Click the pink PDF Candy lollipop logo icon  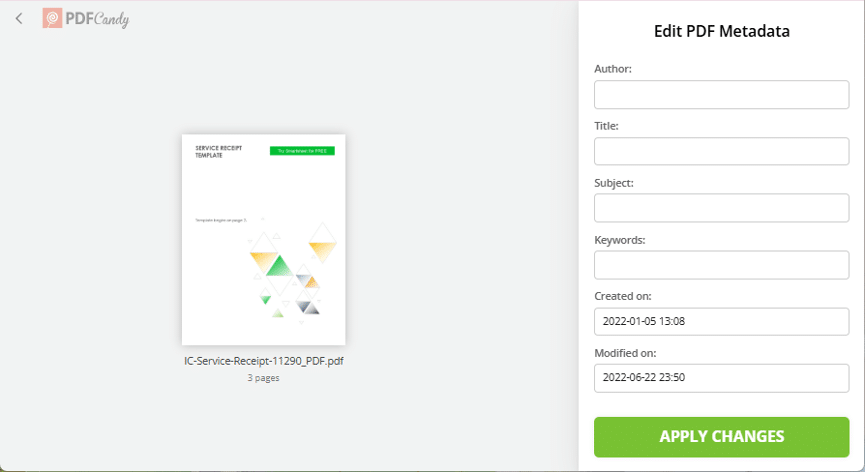(52, 18)
